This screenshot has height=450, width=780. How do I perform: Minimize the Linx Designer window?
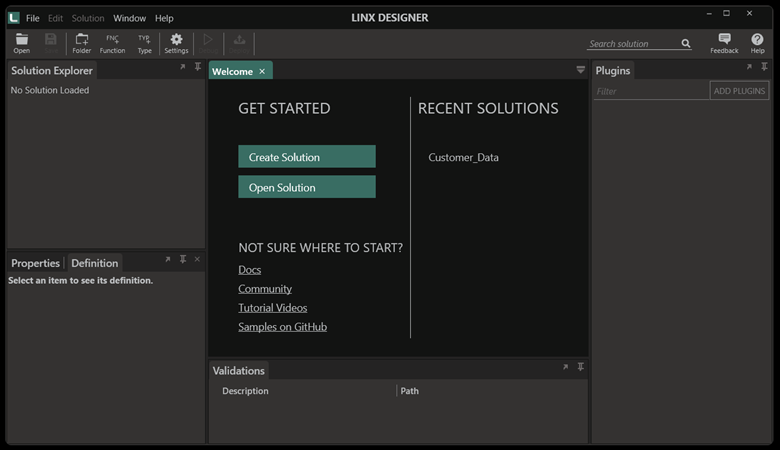[x=709, y=14]
